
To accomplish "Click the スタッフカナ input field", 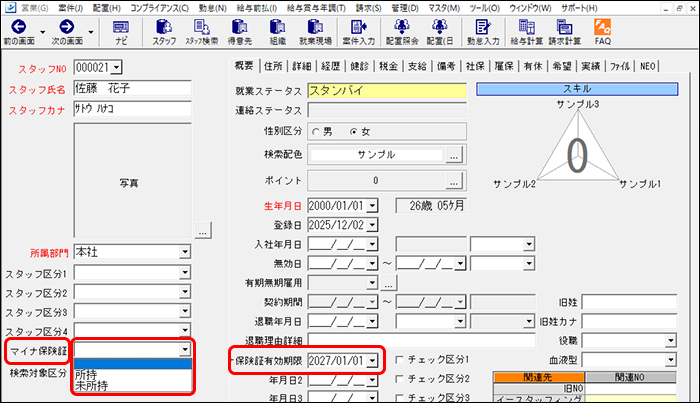I will coord(132,109).
